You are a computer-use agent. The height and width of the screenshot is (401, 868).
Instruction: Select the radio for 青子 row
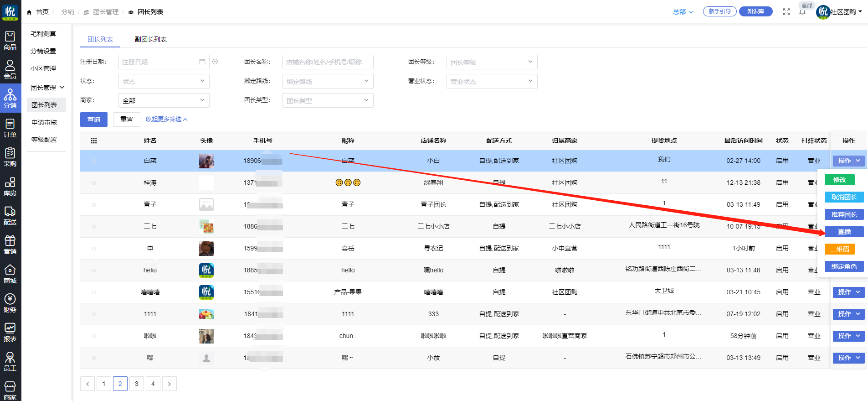pyautogui.click(x=94, y=205)
